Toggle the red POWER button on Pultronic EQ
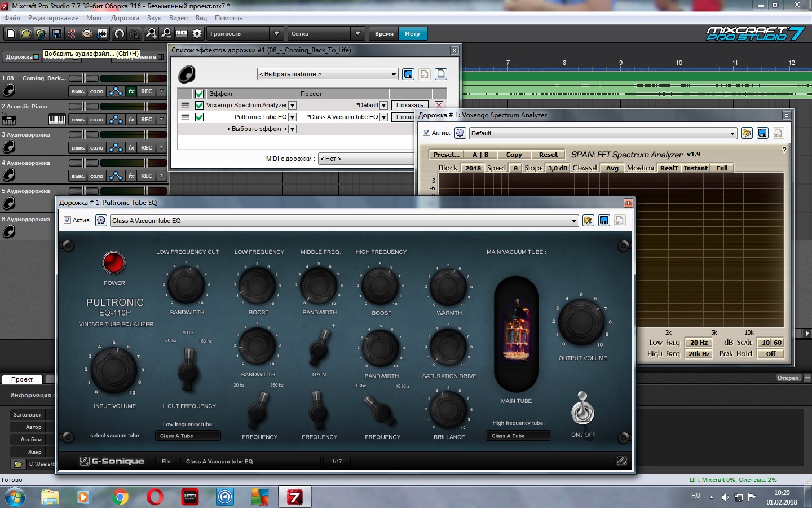The image size is (812, 508). tap(114, 262)
